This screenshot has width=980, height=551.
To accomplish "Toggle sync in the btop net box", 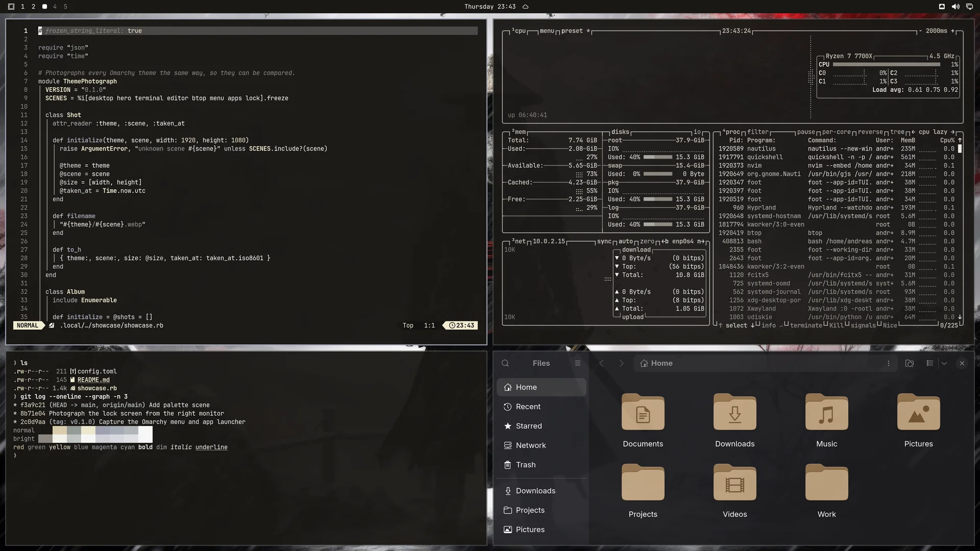I will click(604, 242).
